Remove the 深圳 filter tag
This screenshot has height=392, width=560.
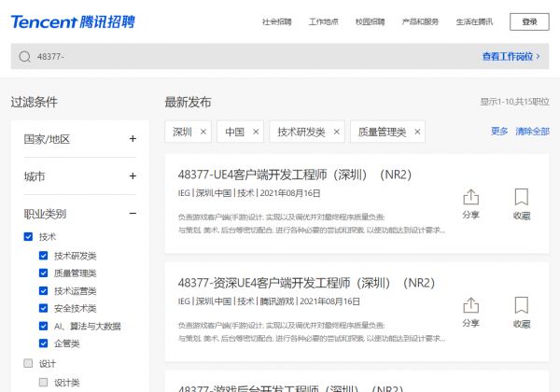click(x=203, y=132)
